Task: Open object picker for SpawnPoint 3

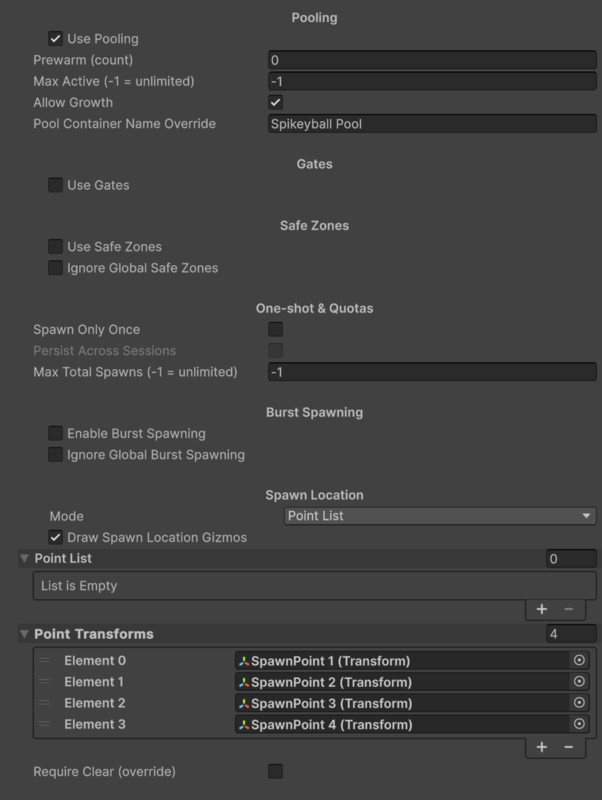Action: tap(578, 703)
